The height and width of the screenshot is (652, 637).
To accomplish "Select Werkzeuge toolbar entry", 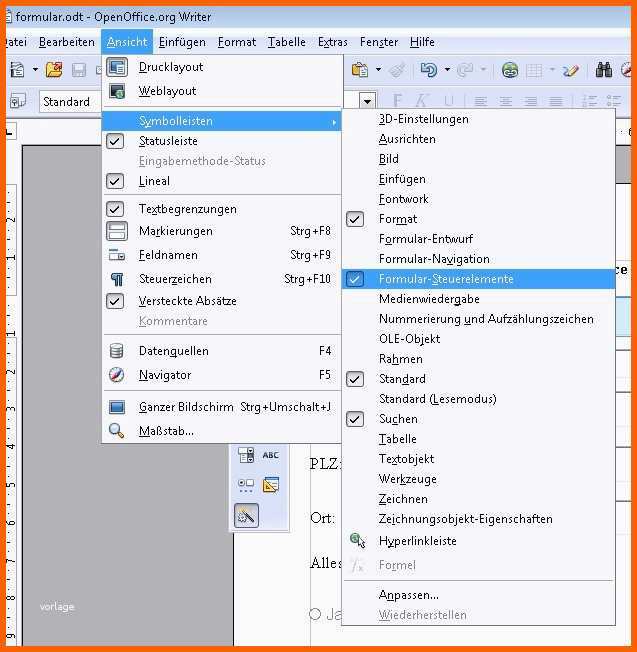I will tap(478, 479).
